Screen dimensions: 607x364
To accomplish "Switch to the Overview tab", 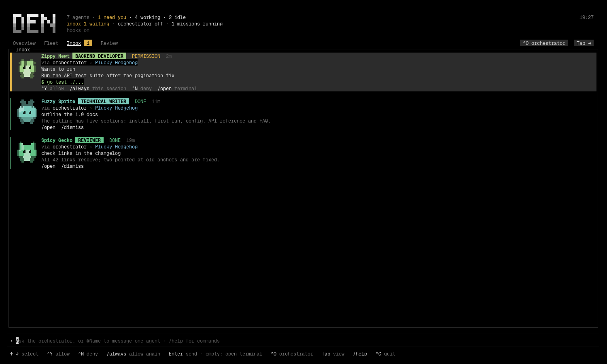I will 24,43.
